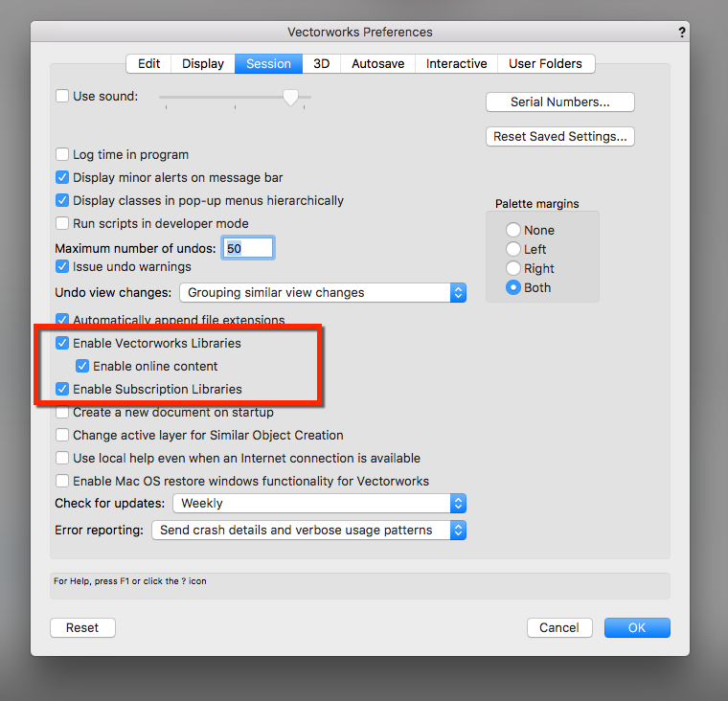Open help with the ? icon

[682, 33]
